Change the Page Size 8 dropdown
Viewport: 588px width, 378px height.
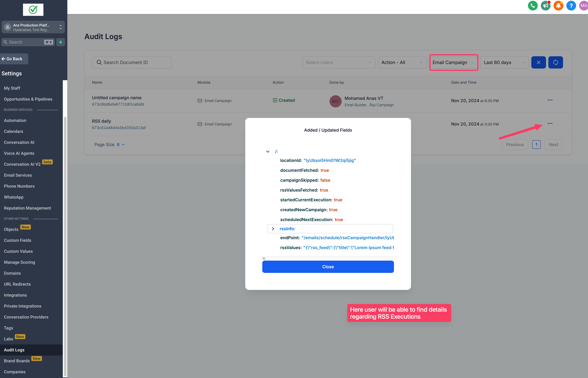pos(121,145)
